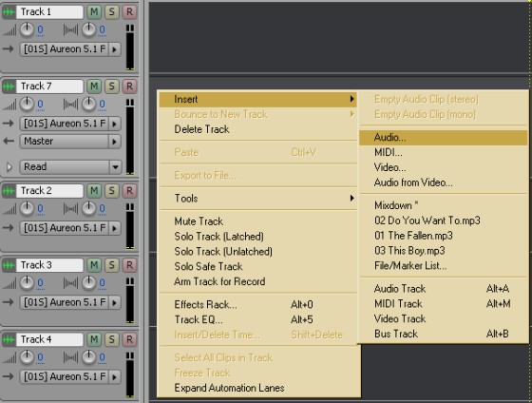532x403 pixels.
Task: Solo Track 2 with S button
Action: [112, 191]
